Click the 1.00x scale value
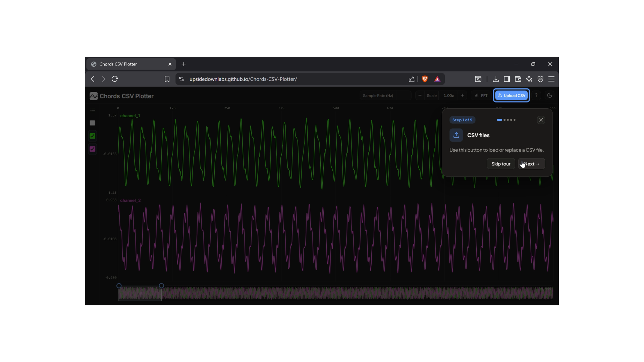644x362 pixels. 448,96
